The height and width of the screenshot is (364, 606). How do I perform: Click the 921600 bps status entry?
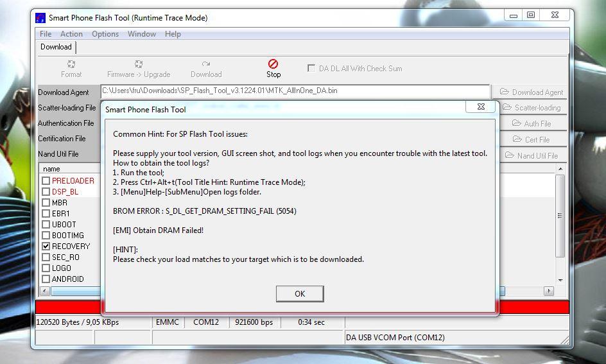tap(254, 322)
